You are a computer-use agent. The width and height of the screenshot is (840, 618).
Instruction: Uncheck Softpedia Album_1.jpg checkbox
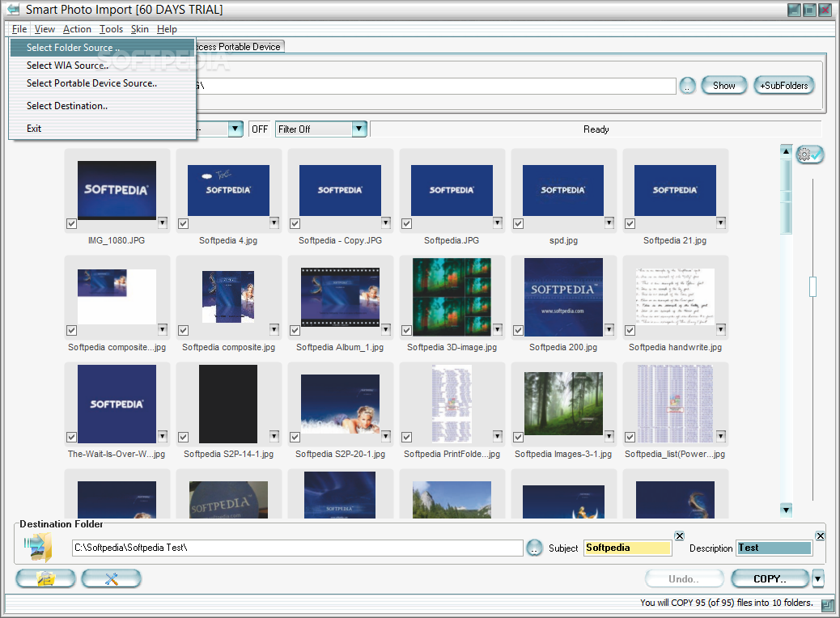(x=295, y=330)
